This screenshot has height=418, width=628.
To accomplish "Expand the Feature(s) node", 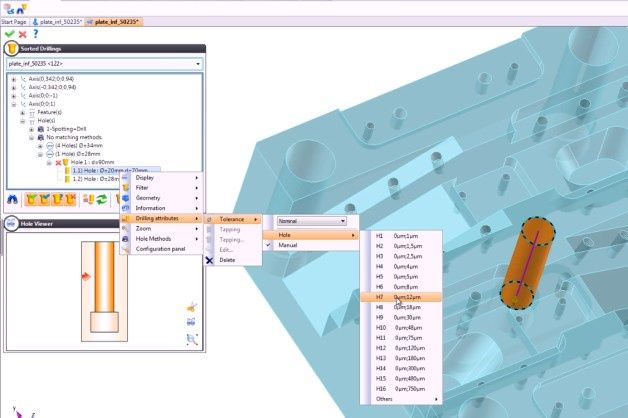I will pyautogui.click(x=23, y=113).
